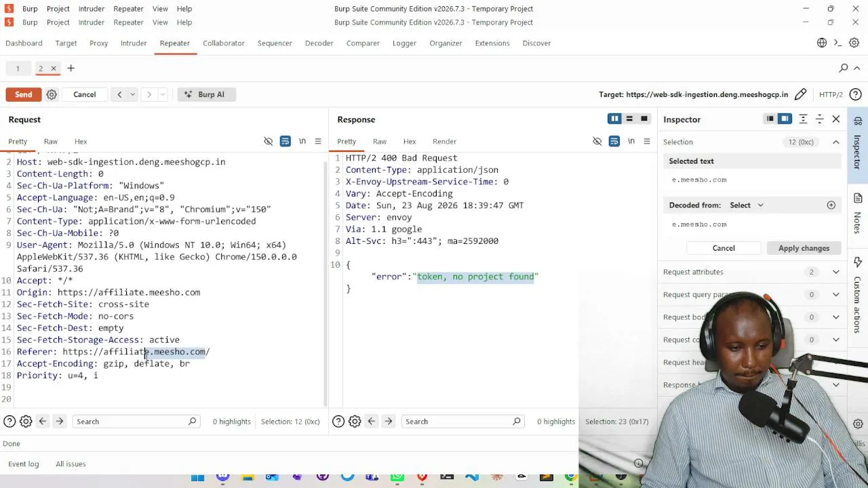Expand the Request attributes section

point(836,272)
